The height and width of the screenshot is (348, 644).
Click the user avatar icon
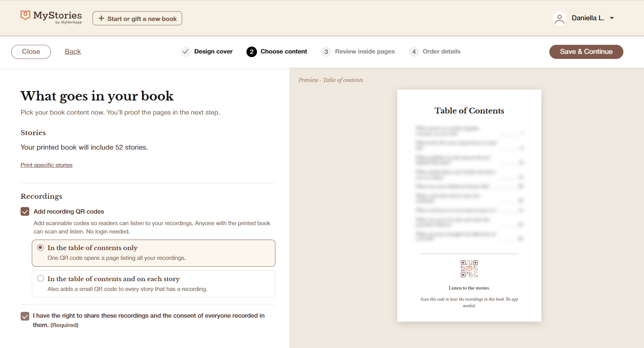pyautogui.click(x=559, y=18)
